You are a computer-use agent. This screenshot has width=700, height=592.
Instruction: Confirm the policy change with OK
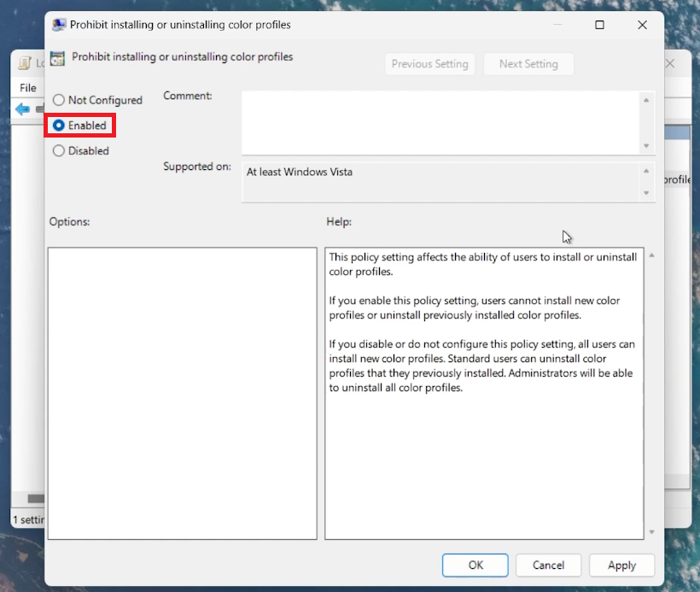point(475,565)
